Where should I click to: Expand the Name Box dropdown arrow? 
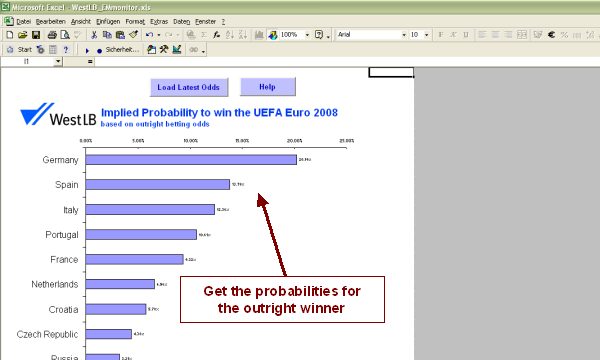(58, 61)
